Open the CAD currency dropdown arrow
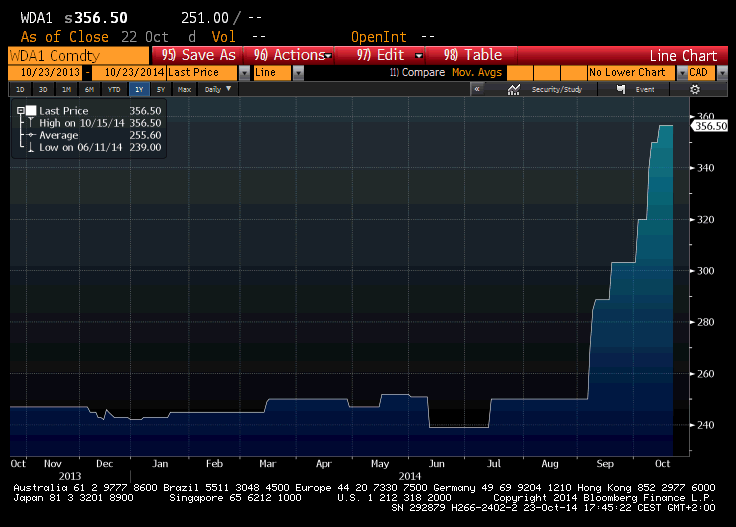 (x=722, y=73)
